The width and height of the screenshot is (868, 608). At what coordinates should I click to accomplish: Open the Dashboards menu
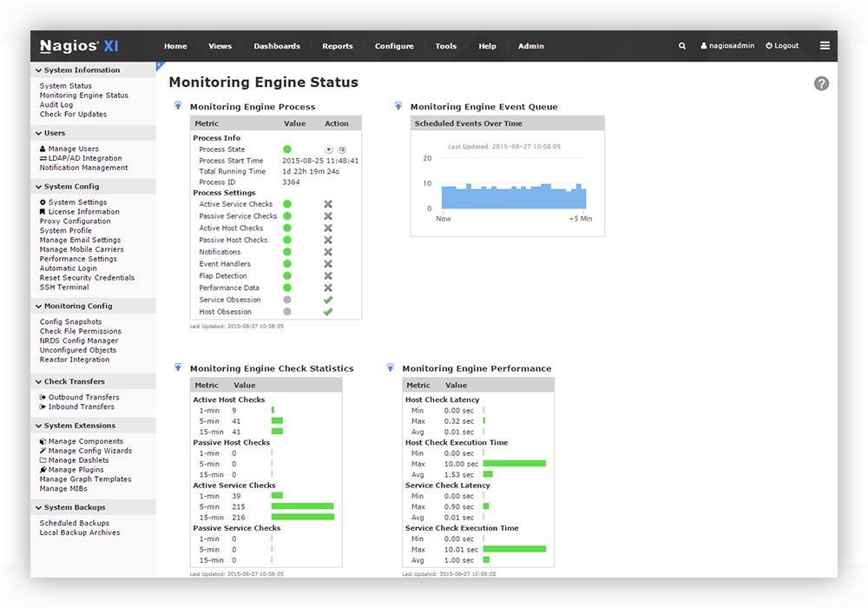point(276,46)
